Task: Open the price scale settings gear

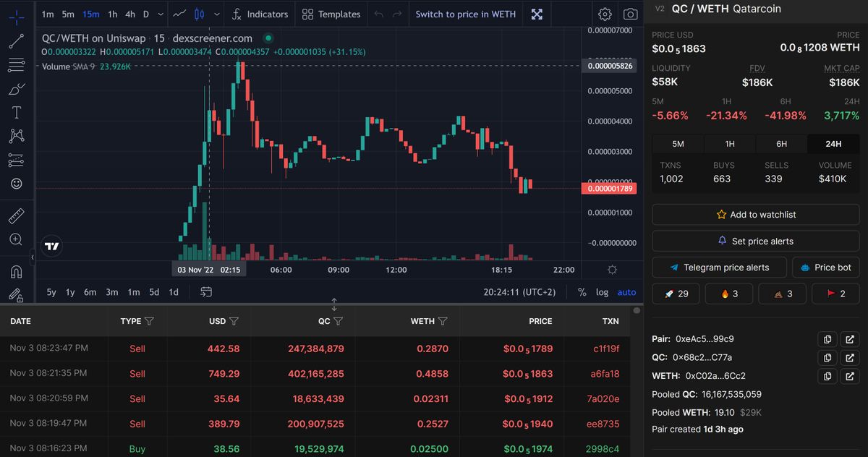Action: coord(612,270)
